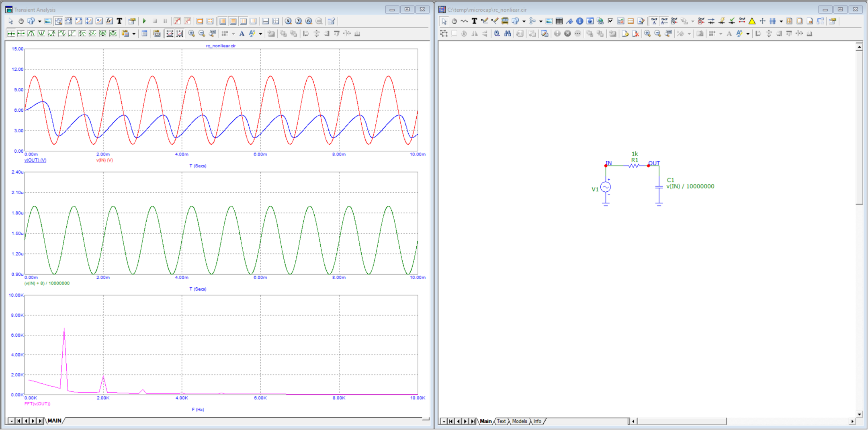
Task: Open the page list dropdown at schematic window bottom
Action: [x=444, y=421]
